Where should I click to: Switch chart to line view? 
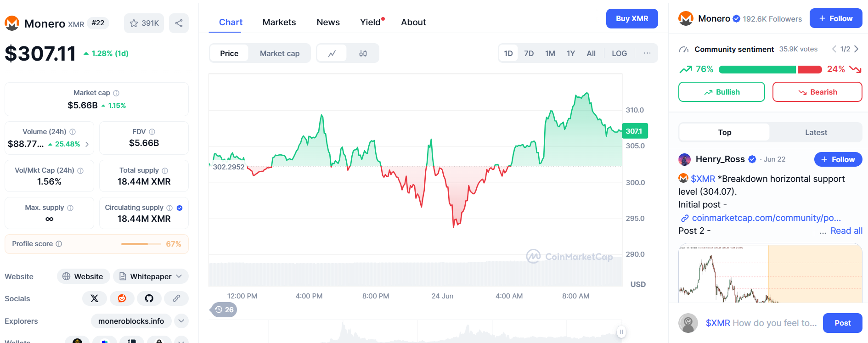332,53
